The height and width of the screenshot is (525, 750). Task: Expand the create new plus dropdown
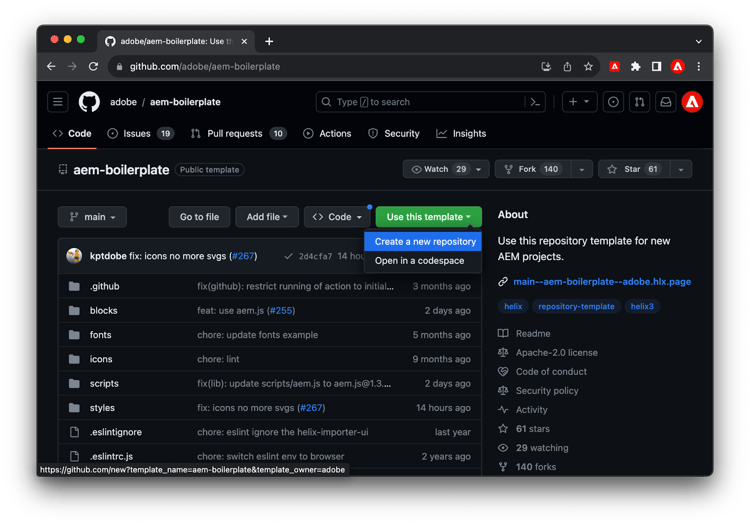point(579,102)
